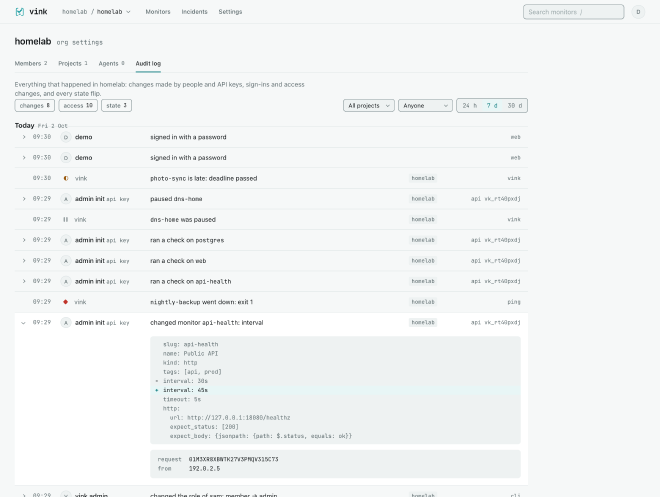The width and height of the screenshot is (660, 497).
Task: Open the Settings nav item
Action: coord(230,12)
